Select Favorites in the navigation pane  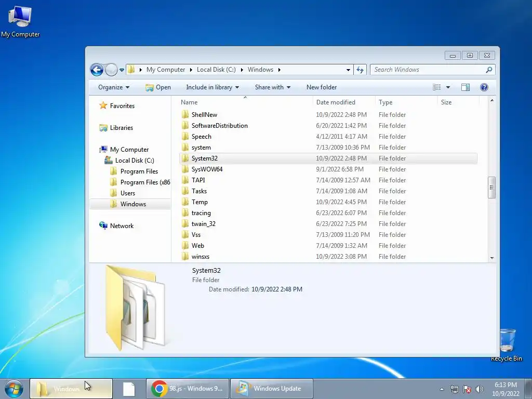click(117, 106)
